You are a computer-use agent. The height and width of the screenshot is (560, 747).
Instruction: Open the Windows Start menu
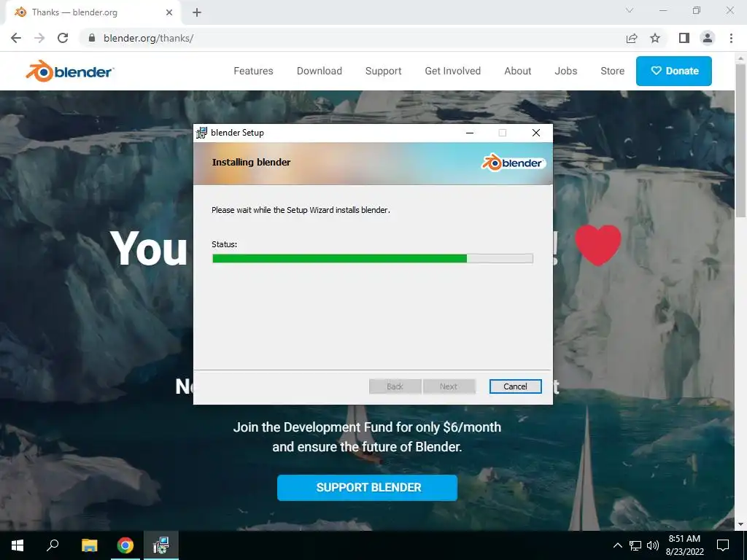coord(18,545)
